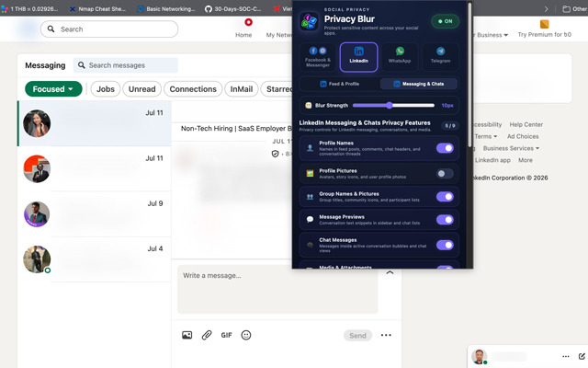Expand the Business Services dropdown
This screenshot has height=368, width=588.
pyautogui.click(x=511, y=148)
